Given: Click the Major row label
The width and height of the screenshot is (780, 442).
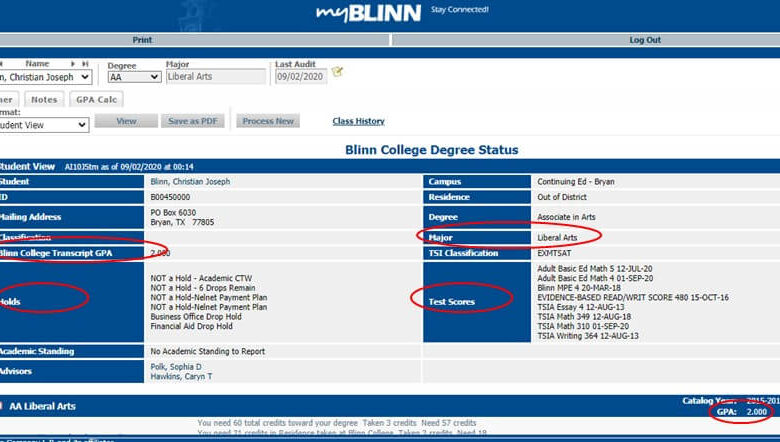Looking at the screenshot, I should click(441, 238).
